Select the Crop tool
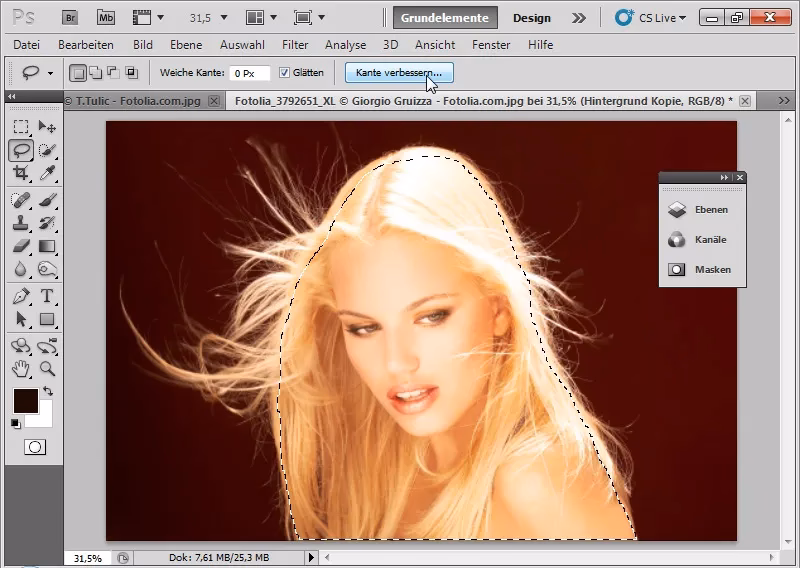 click(21, 173)
